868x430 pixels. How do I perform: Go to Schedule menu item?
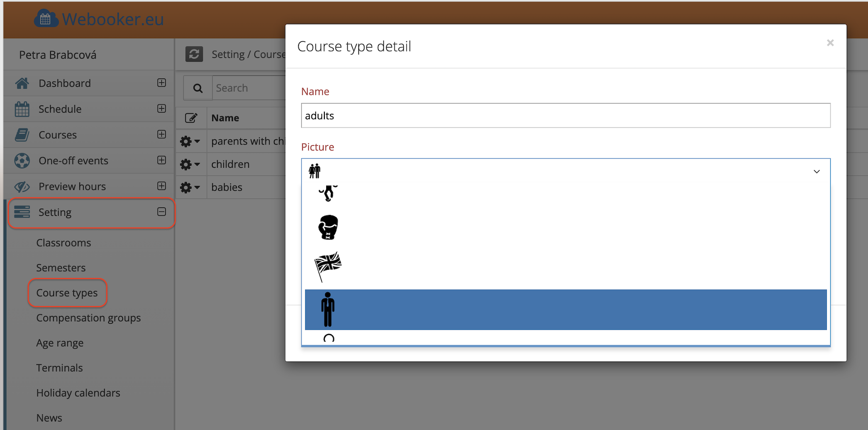point(60,109)
